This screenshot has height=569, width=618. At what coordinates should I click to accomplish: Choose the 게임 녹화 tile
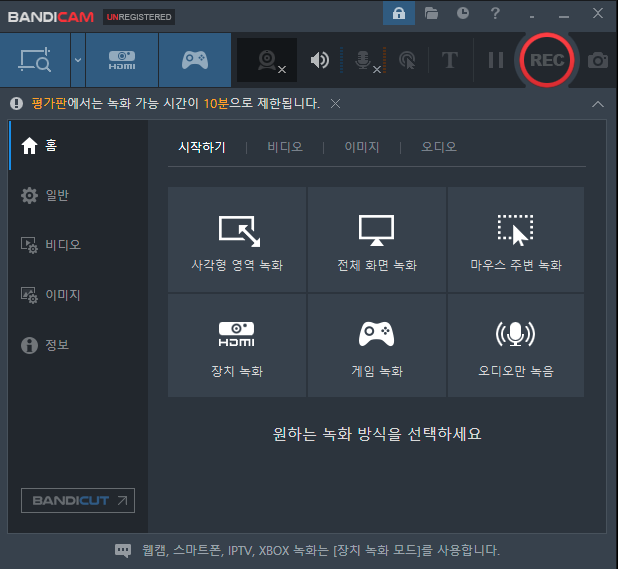(x=377, y=346)
